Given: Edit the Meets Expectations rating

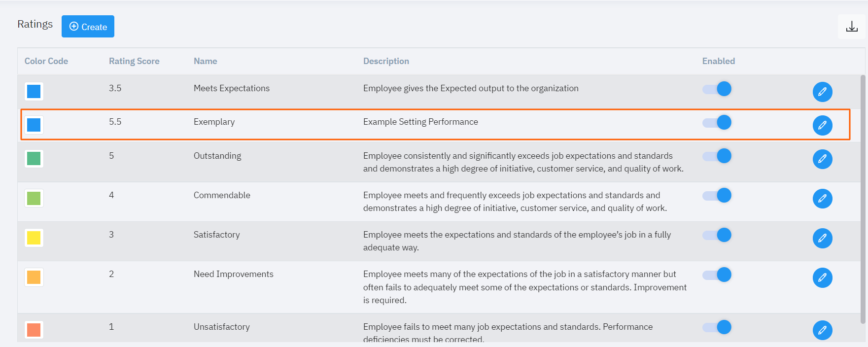Looking at the screenshot, I should 822,92.
